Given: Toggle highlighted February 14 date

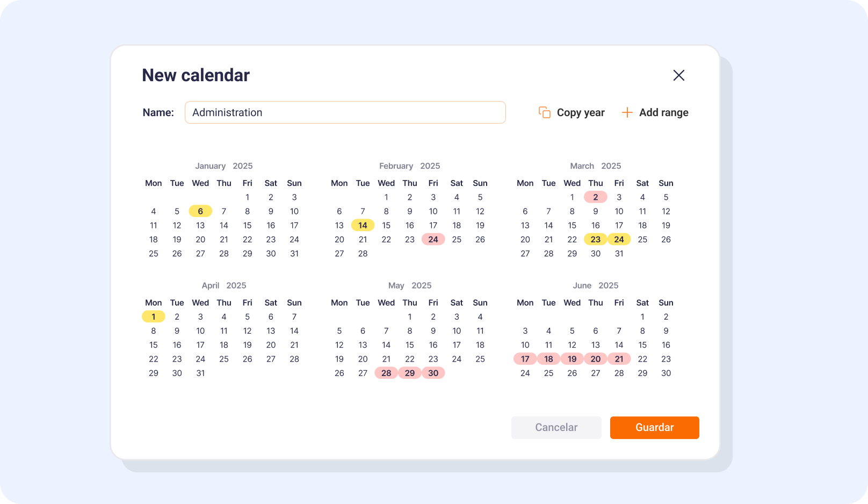Looking at the screenshot, I should [363, 225].
